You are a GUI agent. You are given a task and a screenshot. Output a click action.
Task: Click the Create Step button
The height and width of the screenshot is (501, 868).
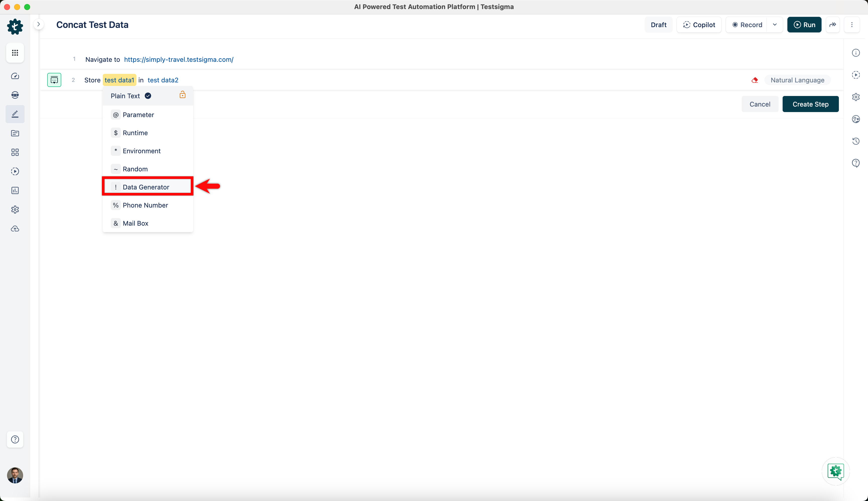(x=810, y=104)
